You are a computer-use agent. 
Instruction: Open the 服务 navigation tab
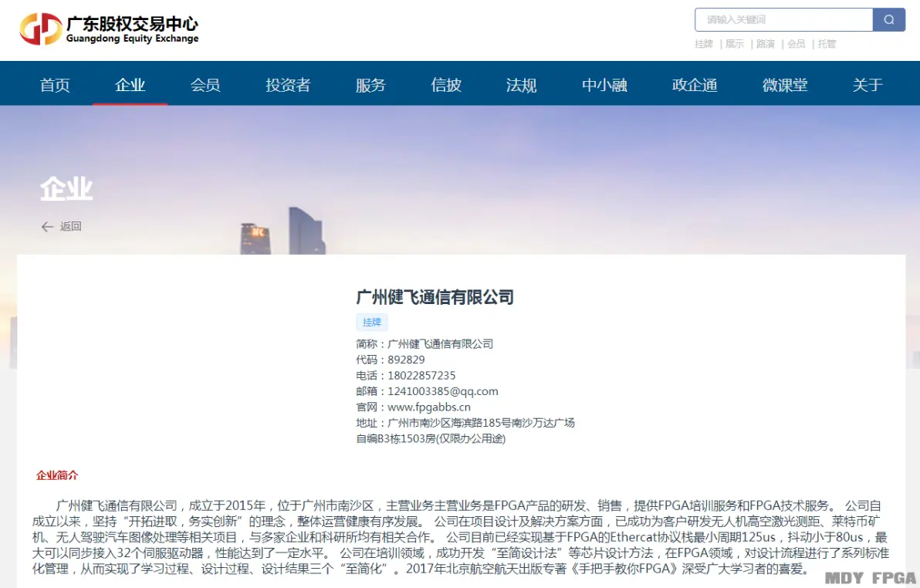pyautogui.click(x=370, y=85)
